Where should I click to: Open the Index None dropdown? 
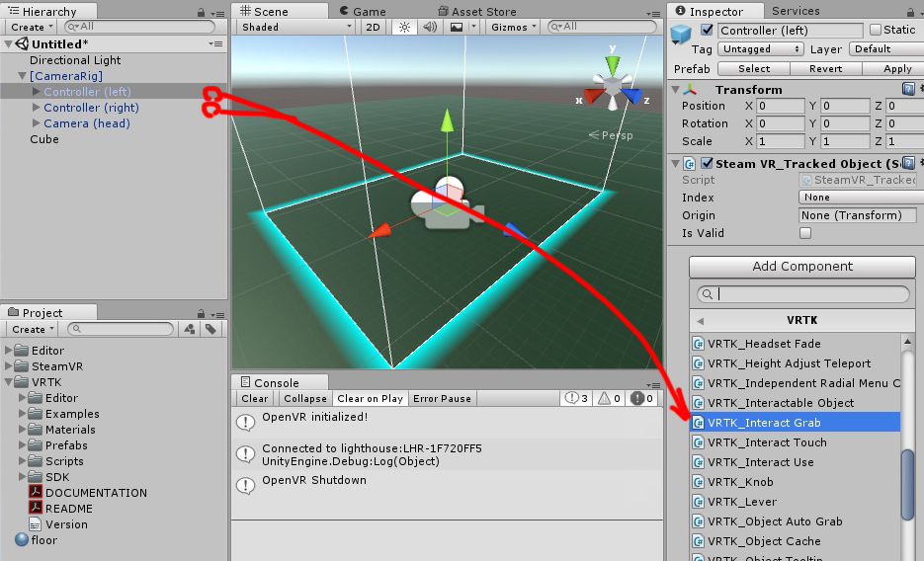pos(861,198)
